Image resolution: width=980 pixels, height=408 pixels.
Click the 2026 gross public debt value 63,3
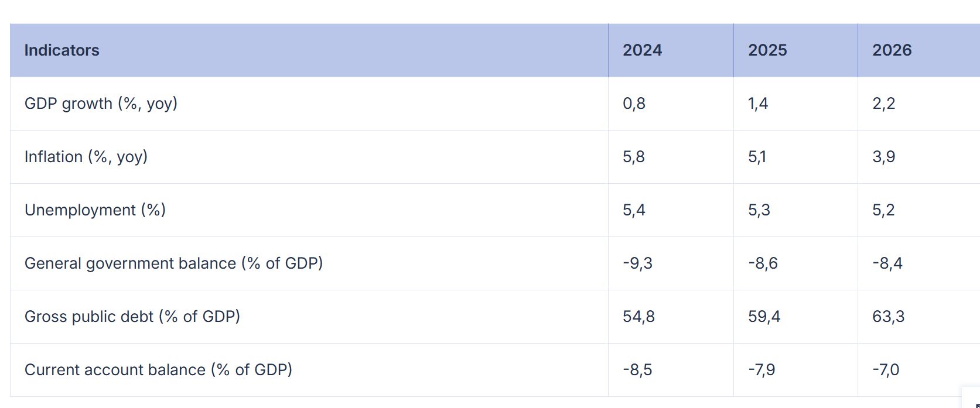888,317
